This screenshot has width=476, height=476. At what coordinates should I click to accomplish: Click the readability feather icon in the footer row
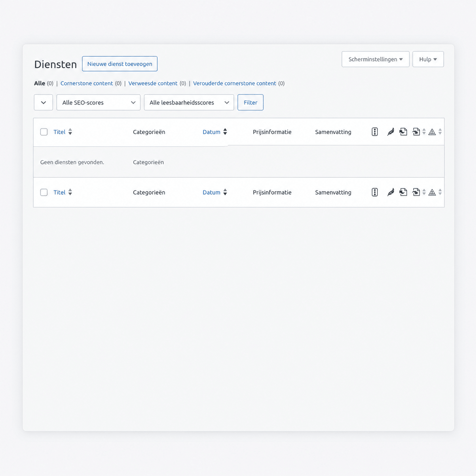(390, 192)
